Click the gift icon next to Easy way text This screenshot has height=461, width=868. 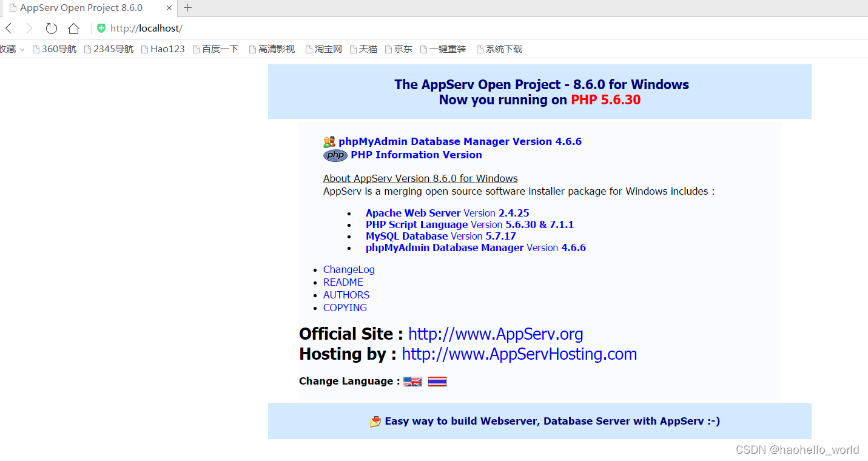tap(375, 420)
